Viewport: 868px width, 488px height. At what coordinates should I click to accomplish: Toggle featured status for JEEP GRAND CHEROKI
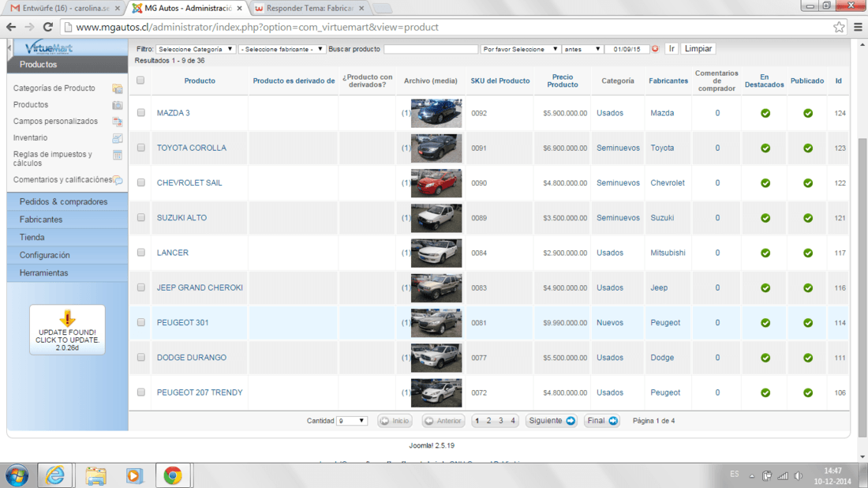pyautogui.click(x=765, y=287)
